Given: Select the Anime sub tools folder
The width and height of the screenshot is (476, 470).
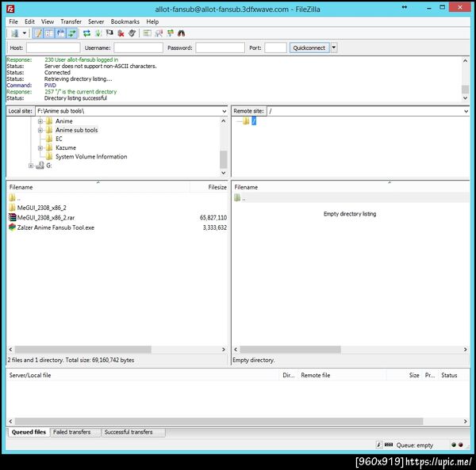Looking at the screenshot, I should click(x=76, y=130).
